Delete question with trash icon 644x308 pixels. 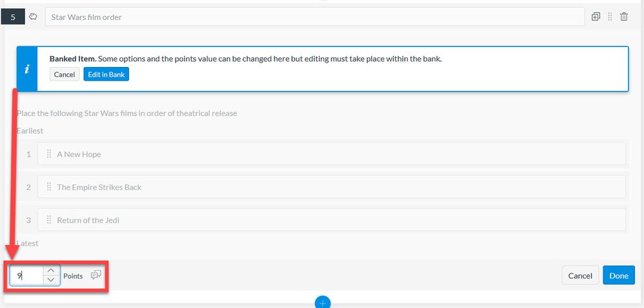[624, 17]
